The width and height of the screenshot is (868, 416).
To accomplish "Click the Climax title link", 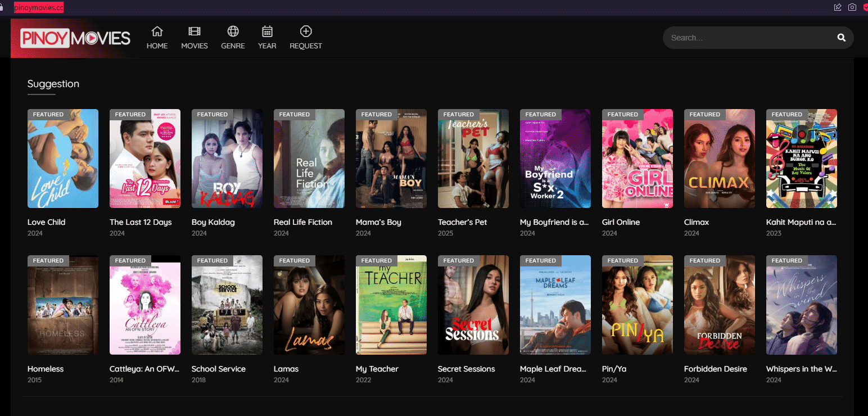I will 697,222.
